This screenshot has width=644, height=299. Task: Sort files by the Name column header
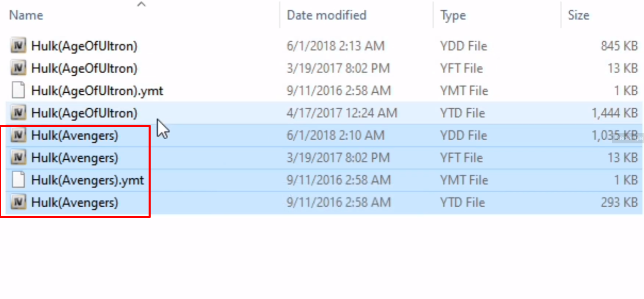[x=26, y=15]
